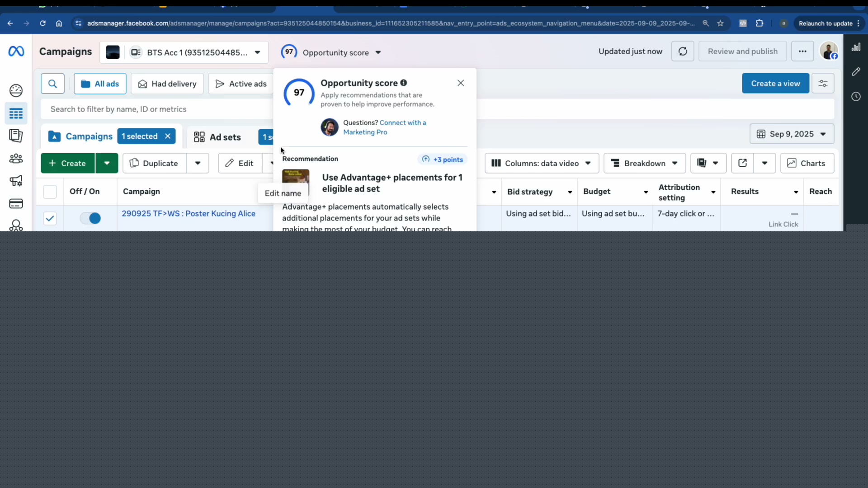
Task: Open Connect with a Marketing Pro link
Action: (x=384, y=127)
